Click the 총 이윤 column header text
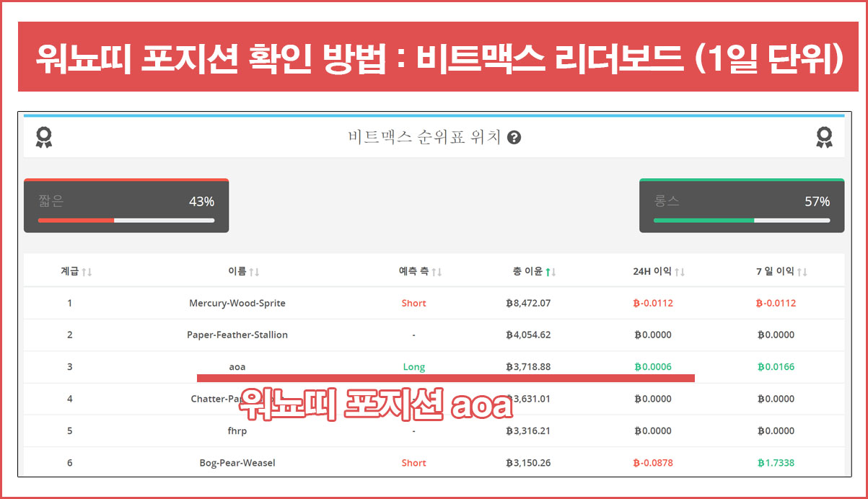The width and height of the screenshot is (868, 499). pyautogui.click(x=527, y=272)
